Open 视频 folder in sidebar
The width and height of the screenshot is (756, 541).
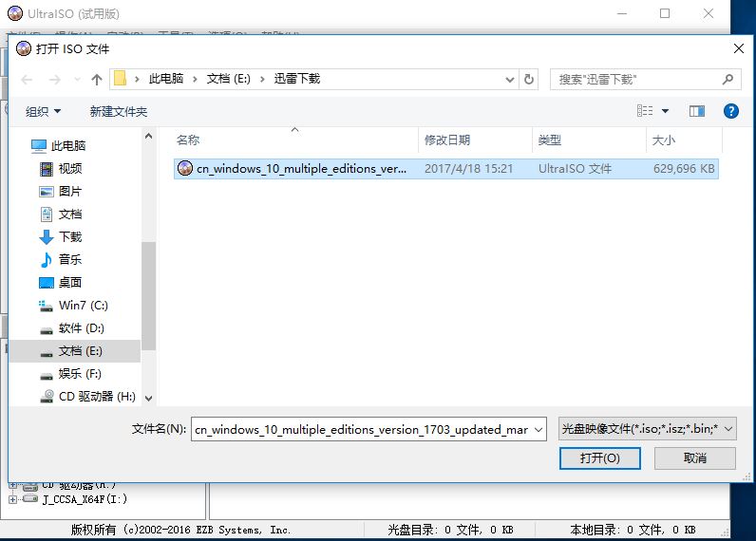point(60,169)
